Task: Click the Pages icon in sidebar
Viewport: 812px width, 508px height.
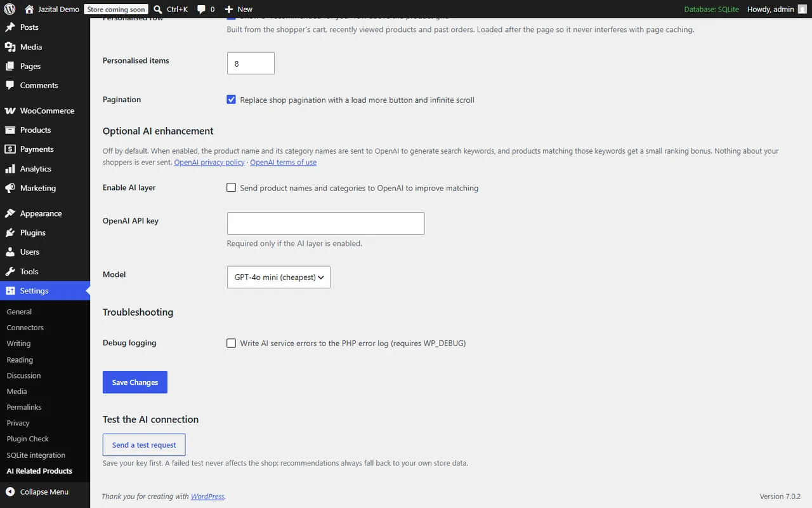Action: [10, 66]
